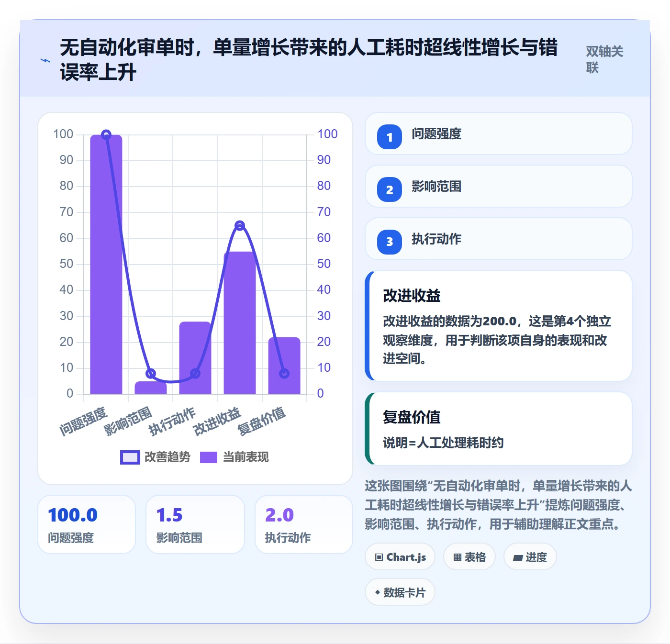
Task: Click the 问题强度 bar in the chart
Action: click(106, 265)
